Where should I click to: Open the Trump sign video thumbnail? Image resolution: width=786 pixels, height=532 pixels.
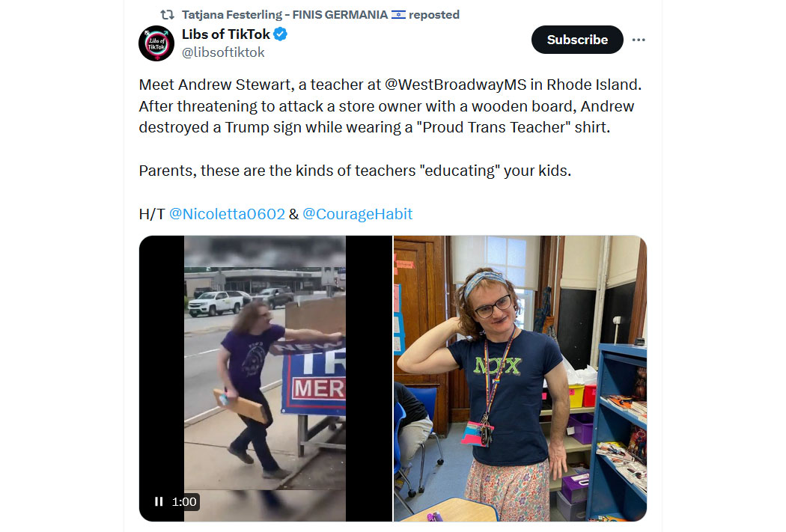tap(266, 378)
